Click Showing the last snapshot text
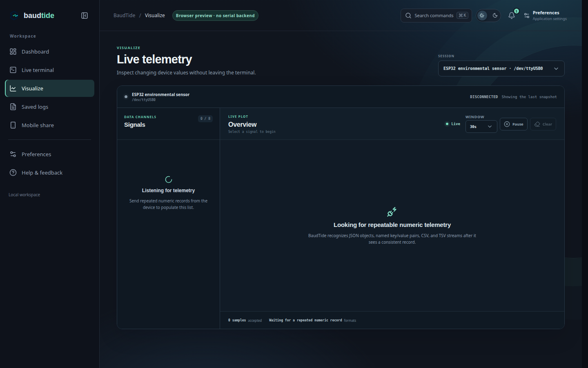This screenshot has height=368, width=588. click(529, 97)
